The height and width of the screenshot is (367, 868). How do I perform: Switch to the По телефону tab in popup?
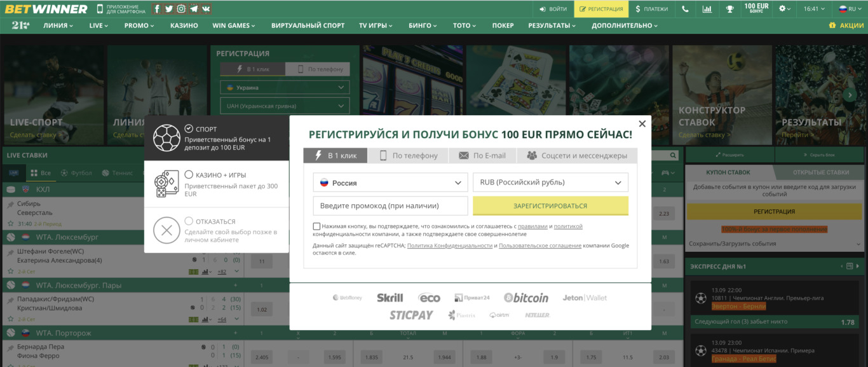409,155
